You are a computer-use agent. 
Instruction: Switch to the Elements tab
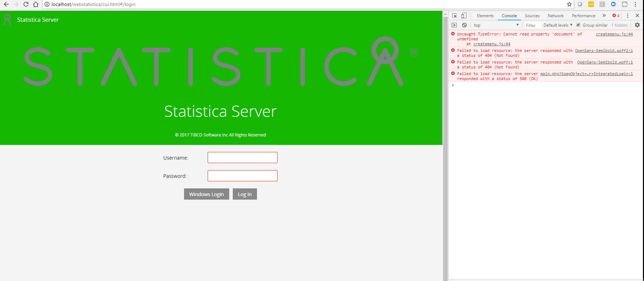pos(485,15)
